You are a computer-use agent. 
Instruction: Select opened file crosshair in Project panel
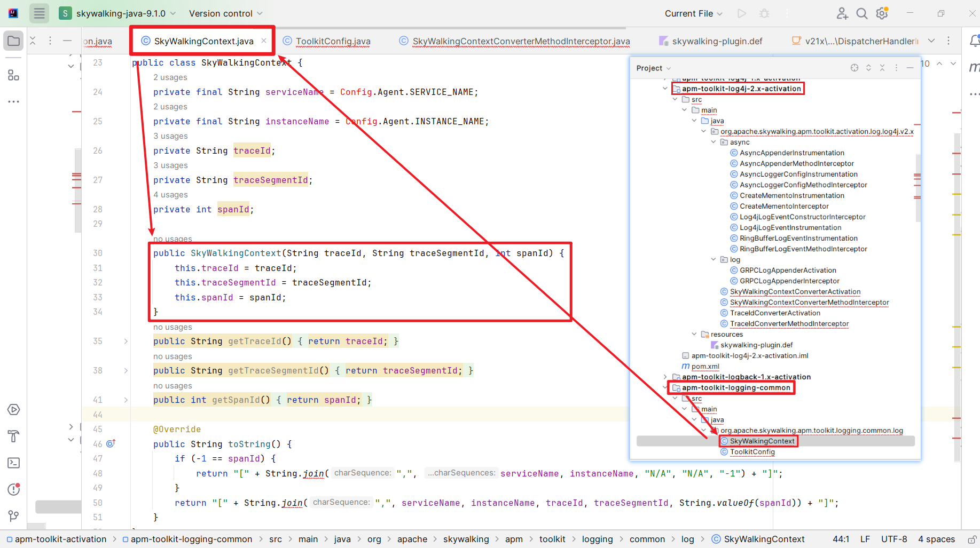(854, 68)
